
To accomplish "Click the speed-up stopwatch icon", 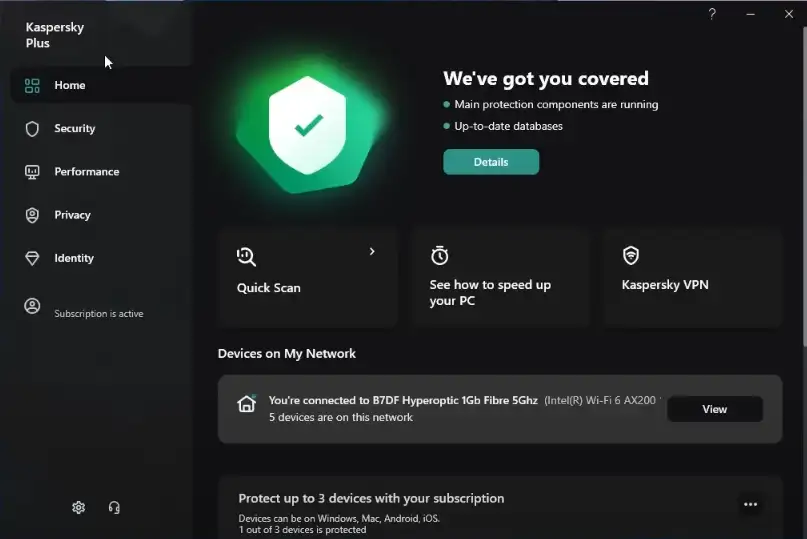I will (439, 256).
